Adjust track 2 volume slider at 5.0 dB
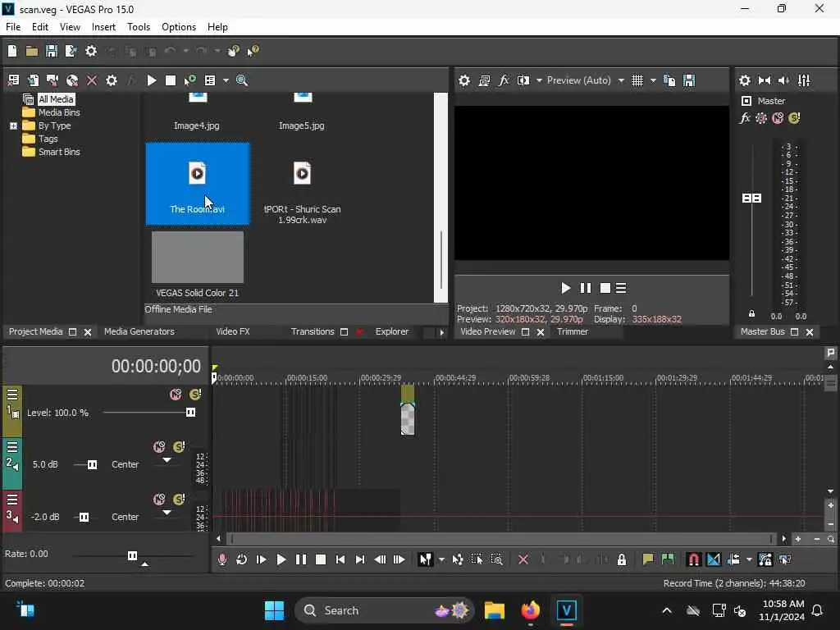 coord(92,464)
